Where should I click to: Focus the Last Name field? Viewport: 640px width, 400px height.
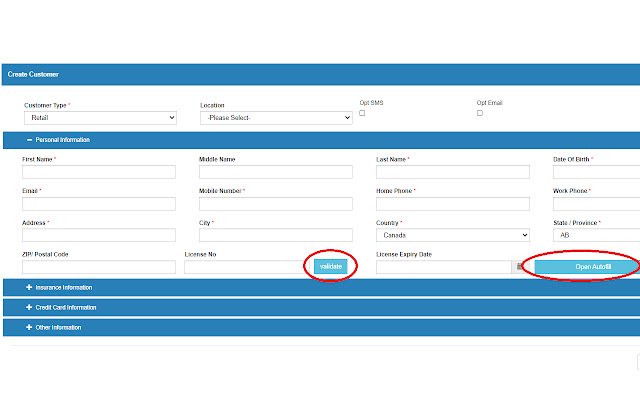coord(453,172)
